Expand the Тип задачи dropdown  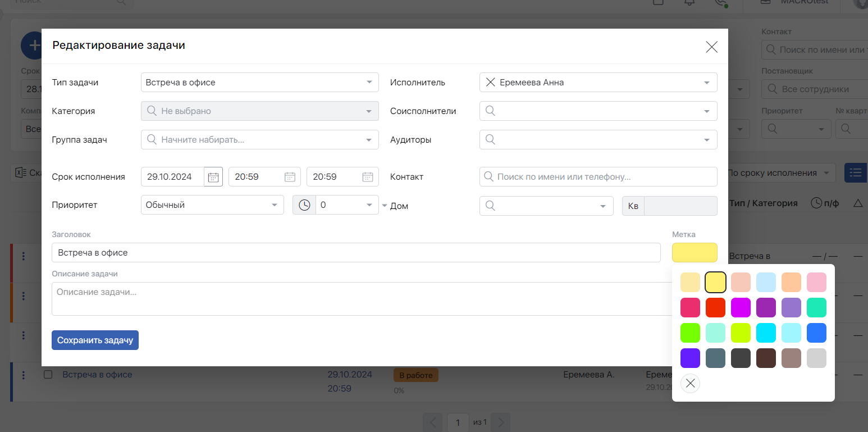[369, 83]
